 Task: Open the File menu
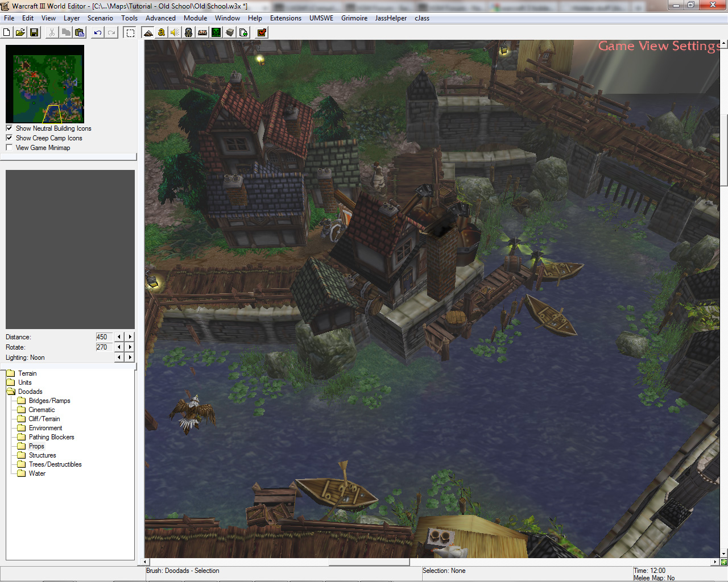[x=9, y=18]
